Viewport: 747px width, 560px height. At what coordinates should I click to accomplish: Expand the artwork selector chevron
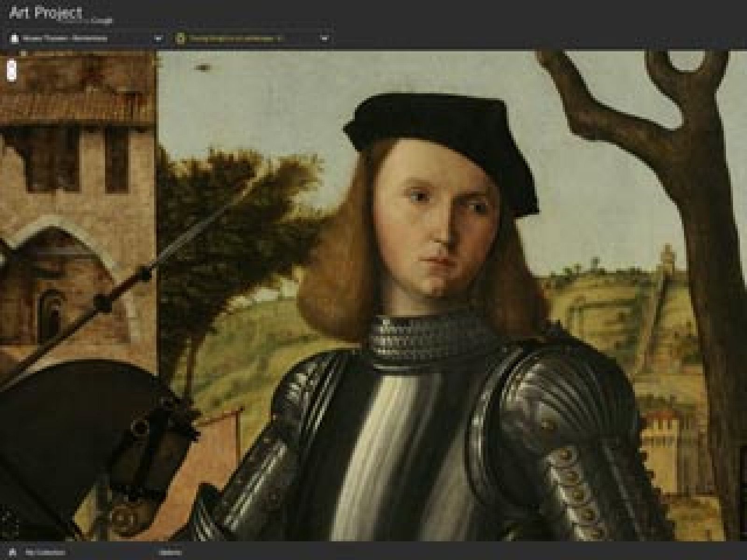(x=325, y=39)
